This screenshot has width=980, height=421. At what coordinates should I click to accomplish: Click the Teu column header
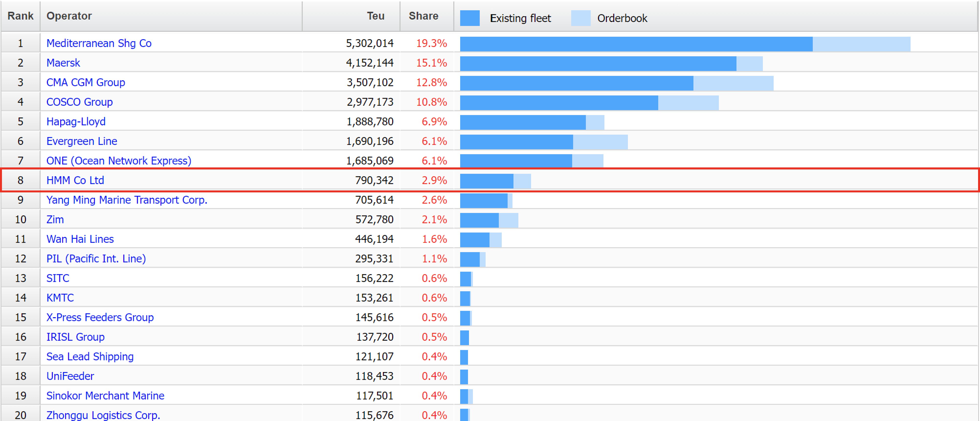pyautogui.click(x=351, y=16)
